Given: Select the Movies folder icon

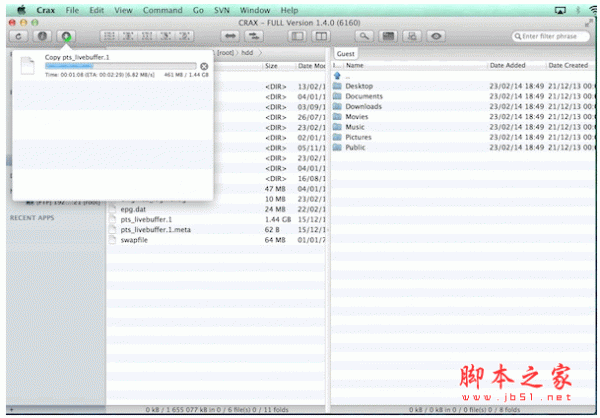Looking at the screenshot, I should (x=337, y=117).
